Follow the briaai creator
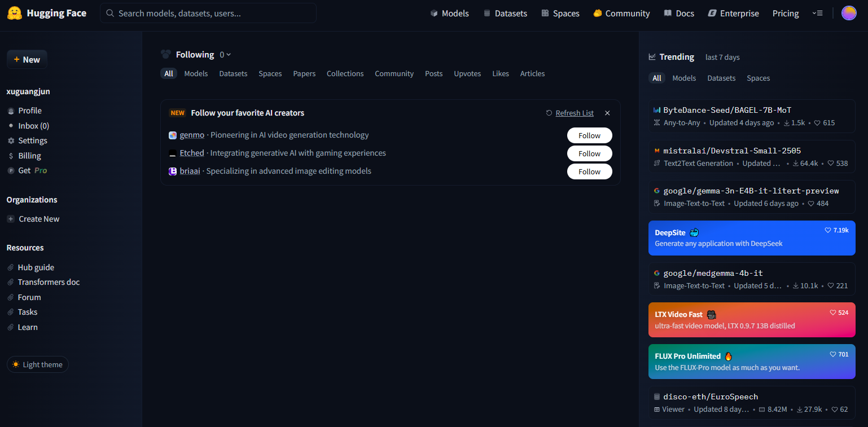 (x=589, y=171)
